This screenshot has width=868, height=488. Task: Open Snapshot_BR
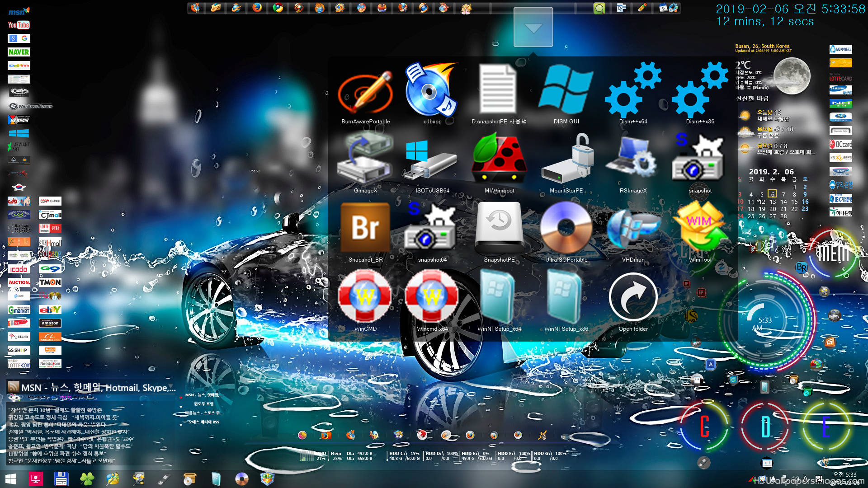click(x=365, y=227)
